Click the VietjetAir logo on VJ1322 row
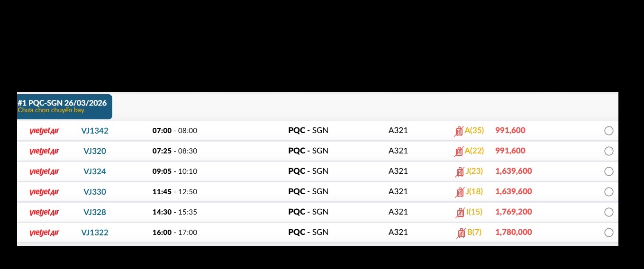This screenshot has height=269, width=644. click(44, 233)
